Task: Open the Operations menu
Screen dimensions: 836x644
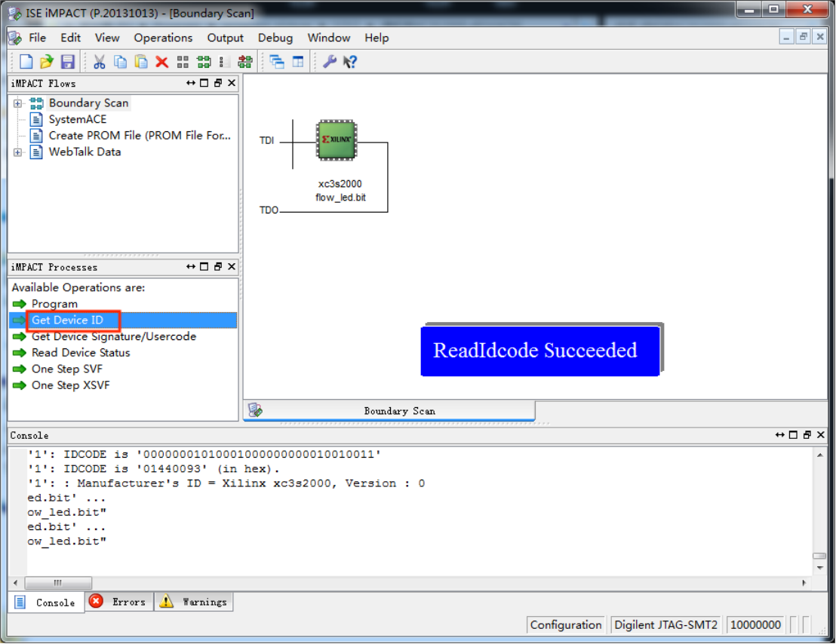Action: (x=163, y=38)
